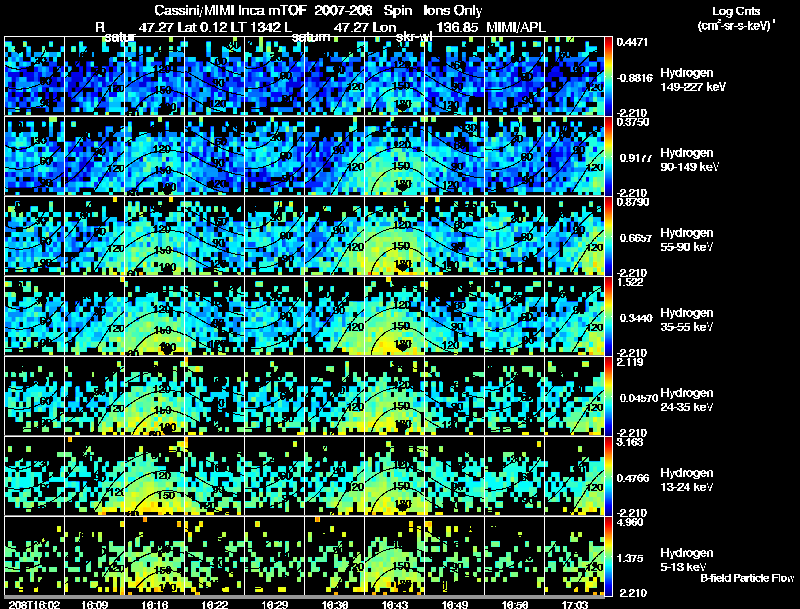Click the '16:29' time axis label
This screenshot has width=800, height=609.
coord(275,604)
